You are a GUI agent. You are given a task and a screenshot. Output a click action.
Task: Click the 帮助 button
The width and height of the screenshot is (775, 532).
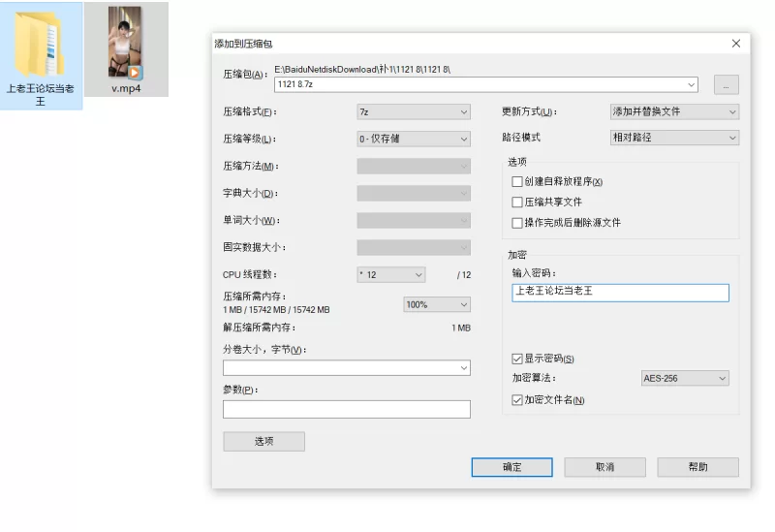[697, 467]
